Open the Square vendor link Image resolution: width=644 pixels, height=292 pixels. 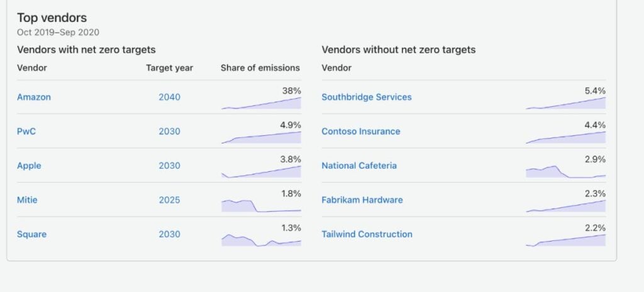[x=31, y=235]
